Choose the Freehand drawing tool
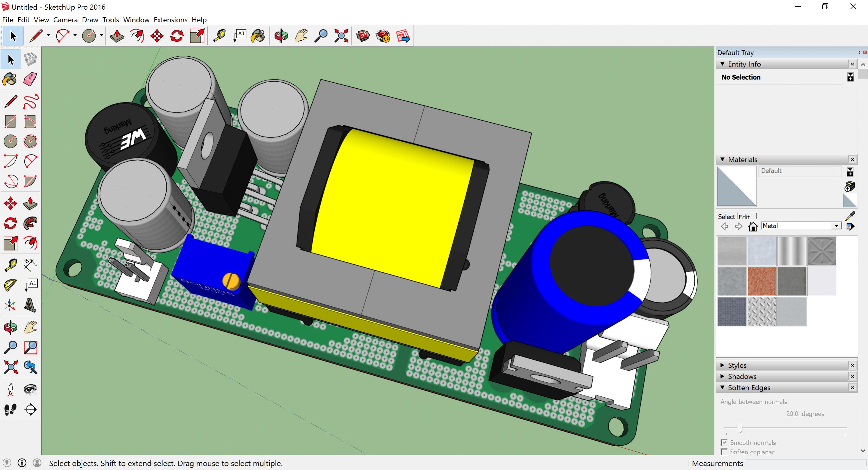Screen dimensions: 868x470 coord(30,102)
